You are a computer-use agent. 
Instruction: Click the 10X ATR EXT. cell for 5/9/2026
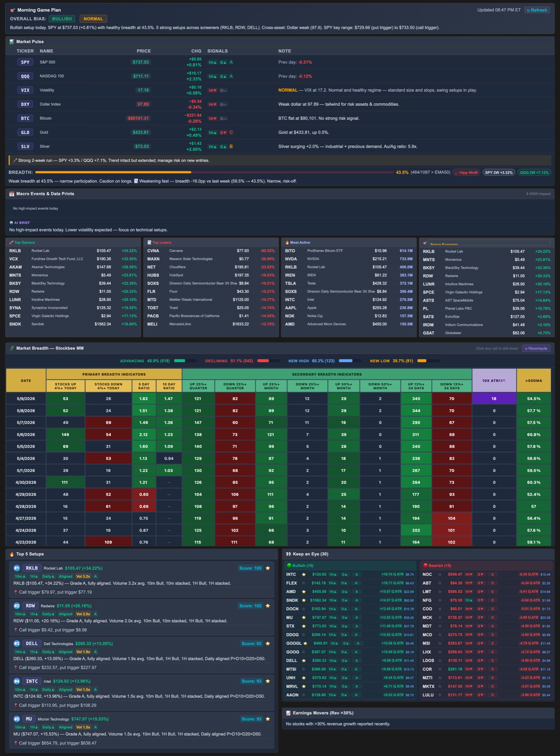pyautogui.click(x=494, y=399)
